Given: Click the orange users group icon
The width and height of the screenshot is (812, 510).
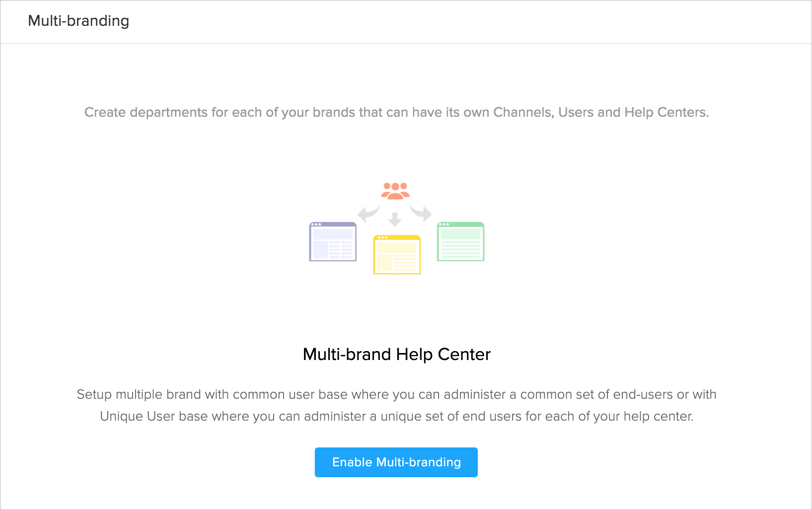Looking at the screenshot, I should tap(395, 191).
